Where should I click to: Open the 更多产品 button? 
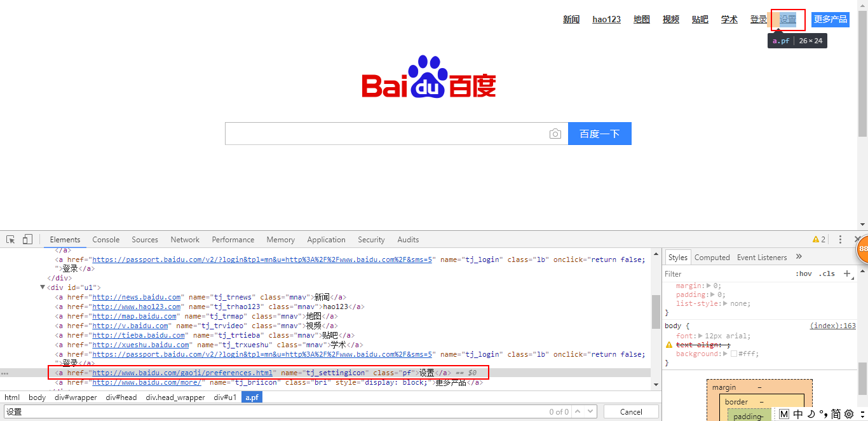[831, 19]
